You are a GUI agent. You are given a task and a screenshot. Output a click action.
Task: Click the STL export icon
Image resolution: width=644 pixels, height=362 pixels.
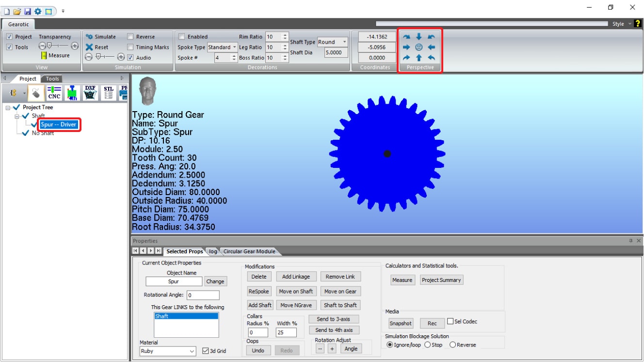tap(108, 92)
